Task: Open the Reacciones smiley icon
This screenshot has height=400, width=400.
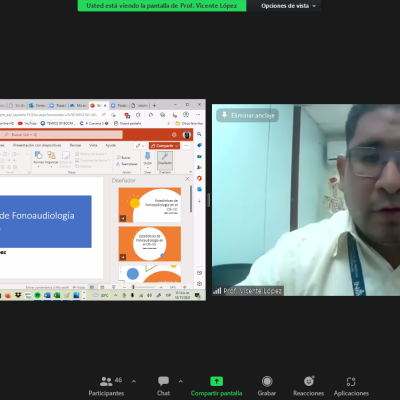Action: tap(309, 381)
